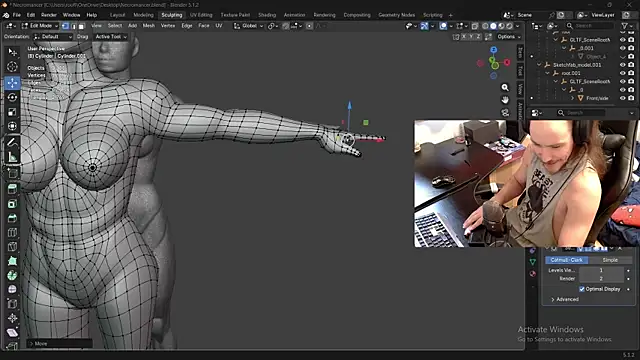640x360 pixels.
Task: Open the overlays dropdown arrow
Action: [451, 26]
